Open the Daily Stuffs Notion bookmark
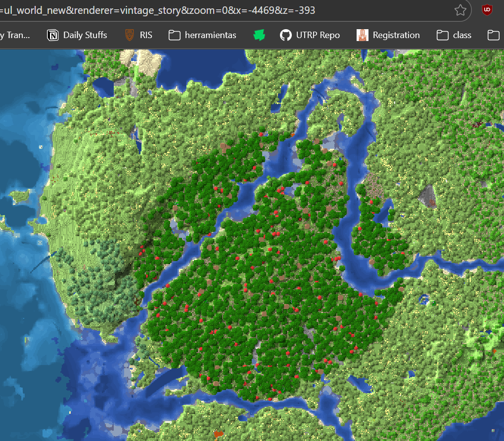The image size is (504, 441). [x=77, y=35]
